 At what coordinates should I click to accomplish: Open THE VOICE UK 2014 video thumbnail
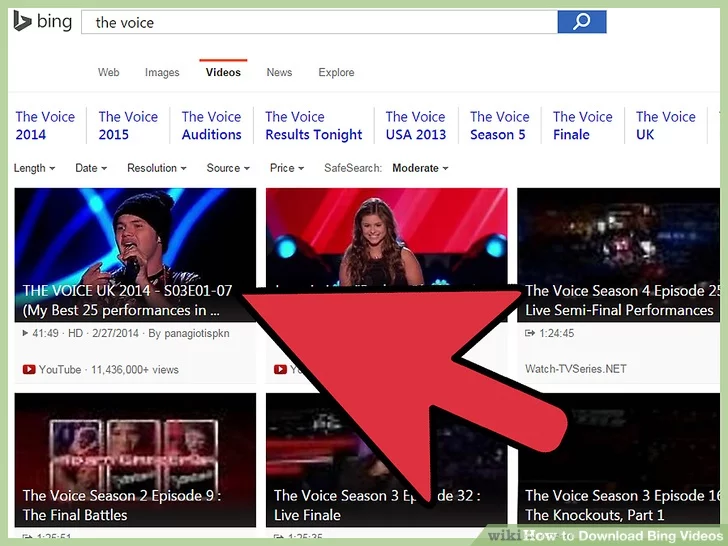point(135,255)
